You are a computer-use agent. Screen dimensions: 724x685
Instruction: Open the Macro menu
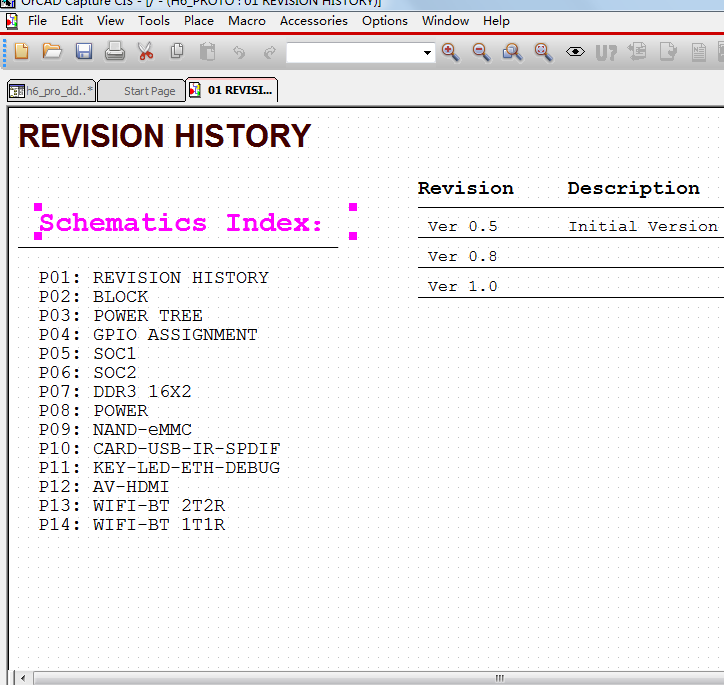[x=247, y=21]
